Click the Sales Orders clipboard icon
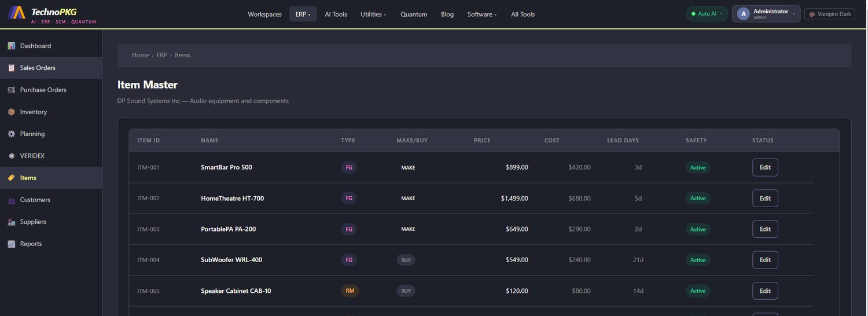This screenshot has width=868, height=316. tap(12, 68)
